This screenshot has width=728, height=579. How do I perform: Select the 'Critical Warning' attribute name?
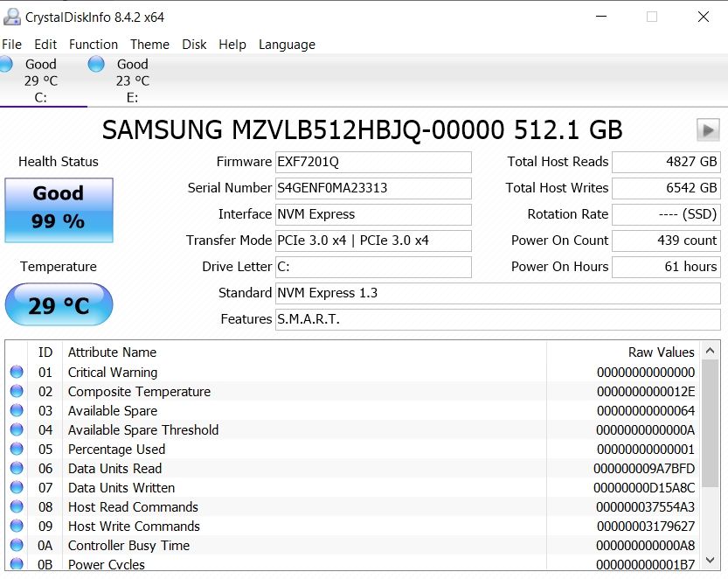coord(113,373)
